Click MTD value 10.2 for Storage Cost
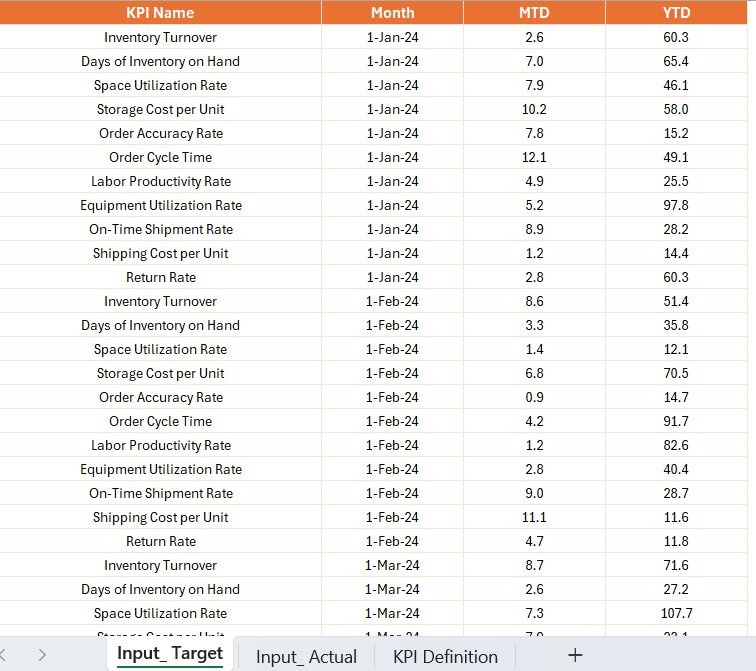 [534, 109]
